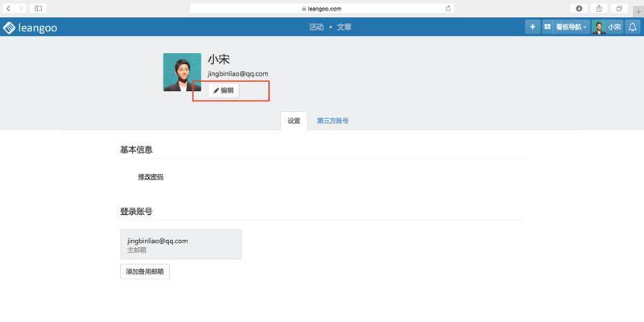Click the 添加备用邮箱 button
644x322 pixels.
tap(145, 271)
